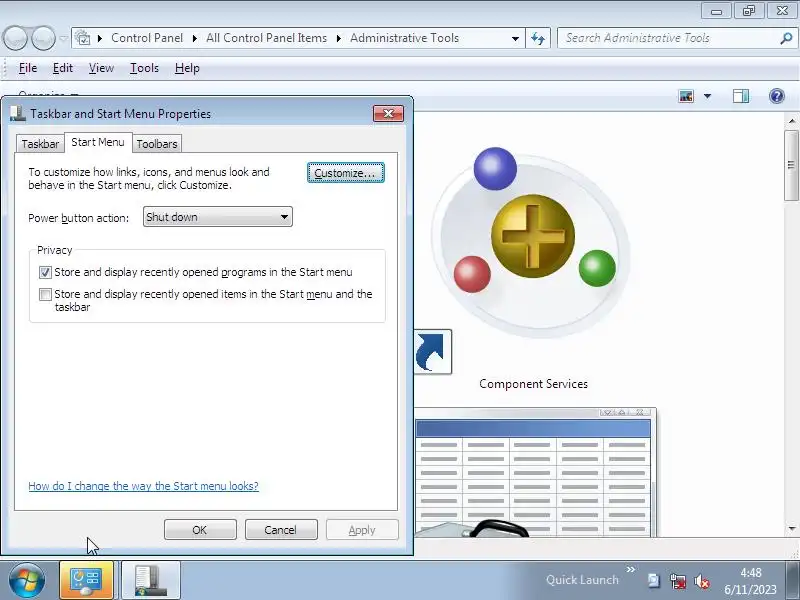
Task: Click the Forward navigation arrow
Action: 43,38
